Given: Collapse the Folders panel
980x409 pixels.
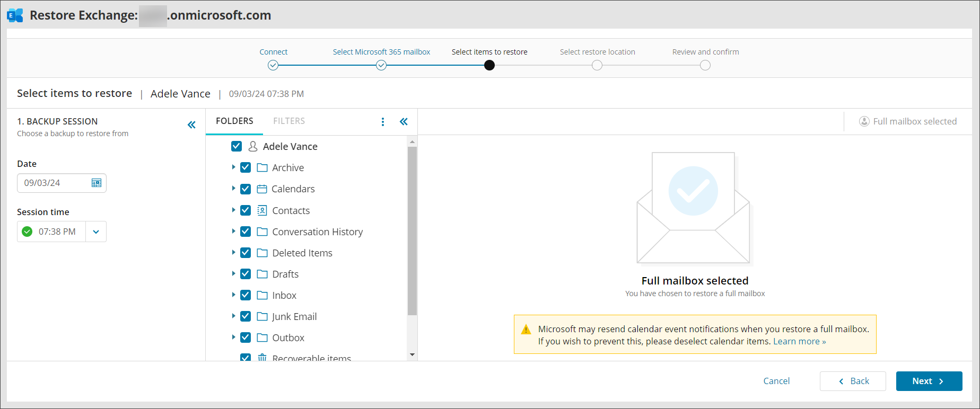Looking at the screenshot, I should (x=404, y=122).
